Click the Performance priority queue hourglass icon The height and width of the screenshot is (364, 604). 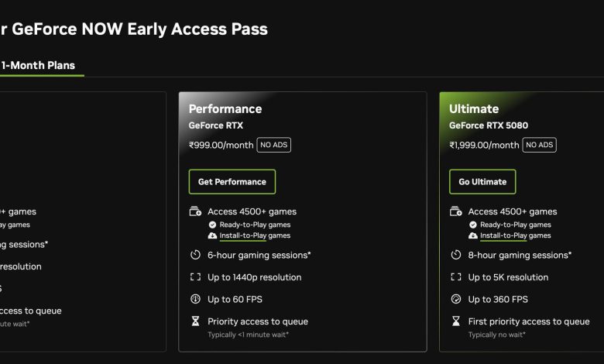pyautogui.click(x=195, y=321)
